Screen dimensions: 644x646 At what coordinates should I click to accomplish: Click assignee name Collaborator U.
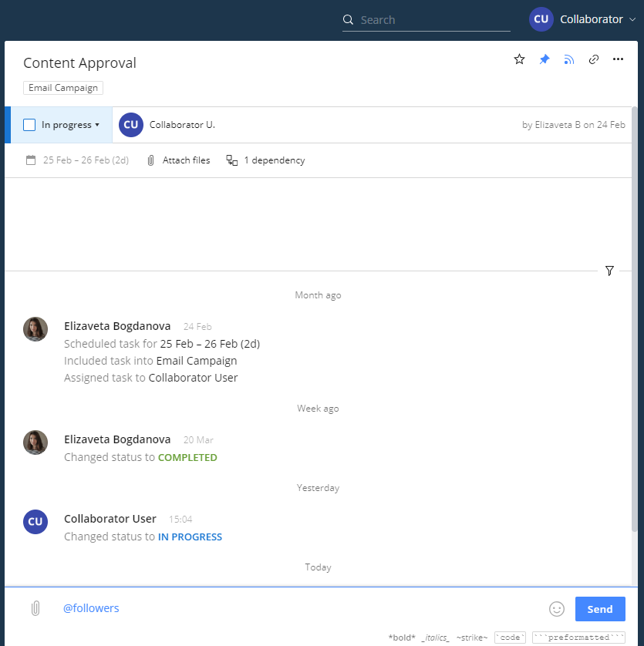pyautogui.click(x=182, y=125)
